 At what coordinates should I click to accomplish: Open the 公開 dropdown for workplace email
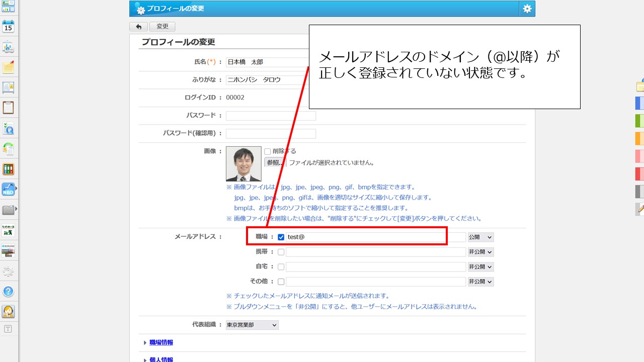(480, 236)
